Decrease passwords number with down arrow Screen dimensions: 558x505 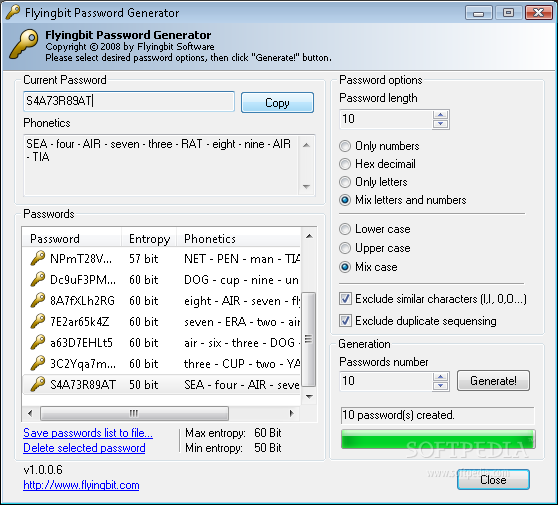point(441,386)
